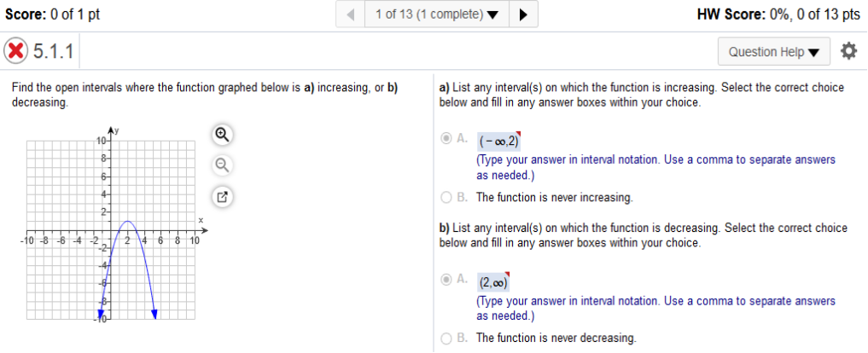Click the graph zoom-in magnifier icon
This screenshot has height=353, width=868.
[x=223, y=135]
